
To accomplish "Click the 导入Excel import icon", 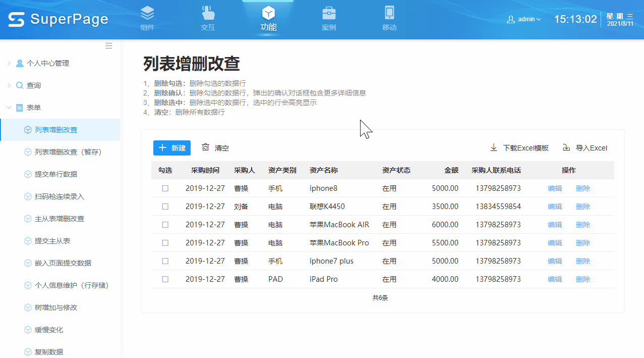I will tap(566, 147).
